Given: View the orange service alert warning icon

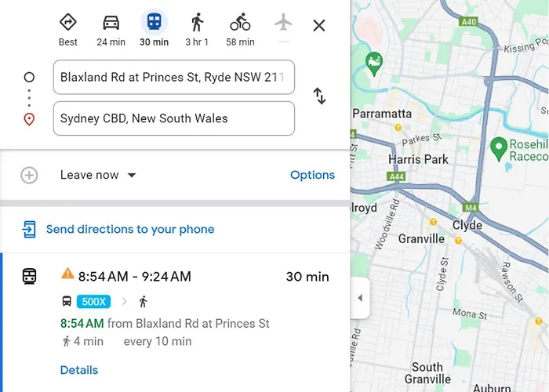Looking at the screenshot, I should click(x=67, y=274).
